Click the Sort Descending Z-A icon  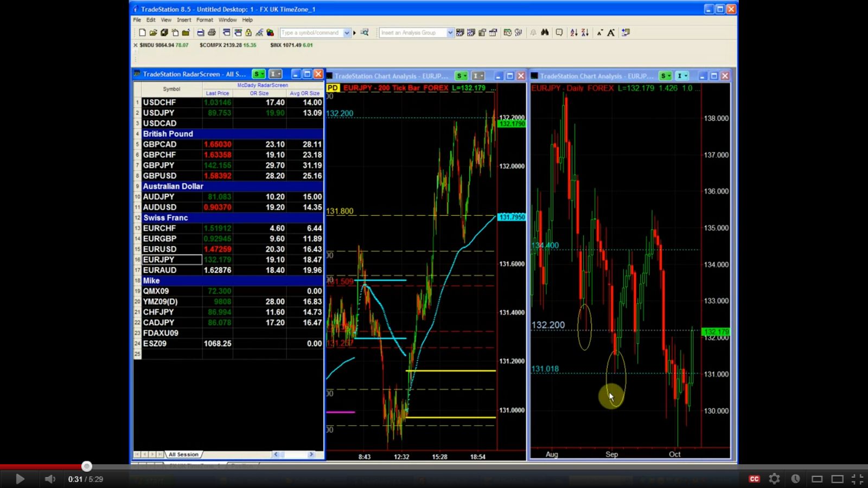(x=585, y=33)
